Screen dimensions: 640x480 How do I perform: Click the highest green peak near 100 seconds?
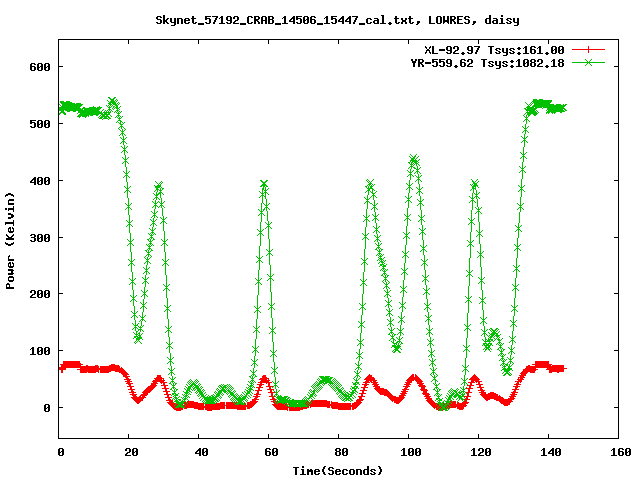(x=413, y=159)
